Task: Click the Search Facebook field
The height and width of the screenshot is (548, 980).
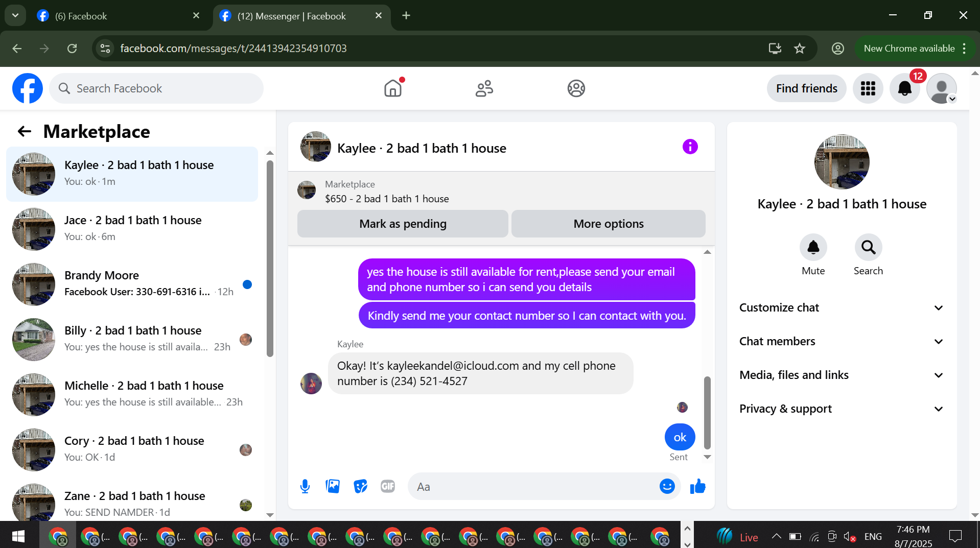Action: (156, 88)
